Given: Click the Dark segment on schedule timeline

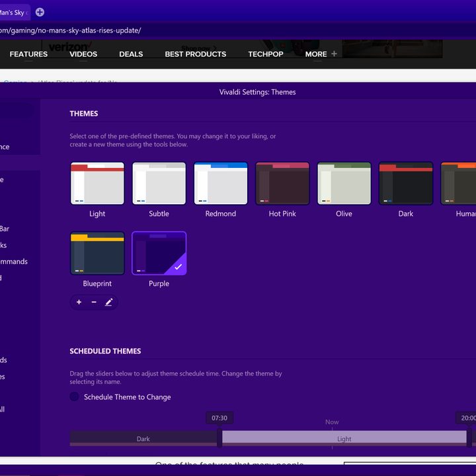Looking at the screenshot, I should coord(143,438).
